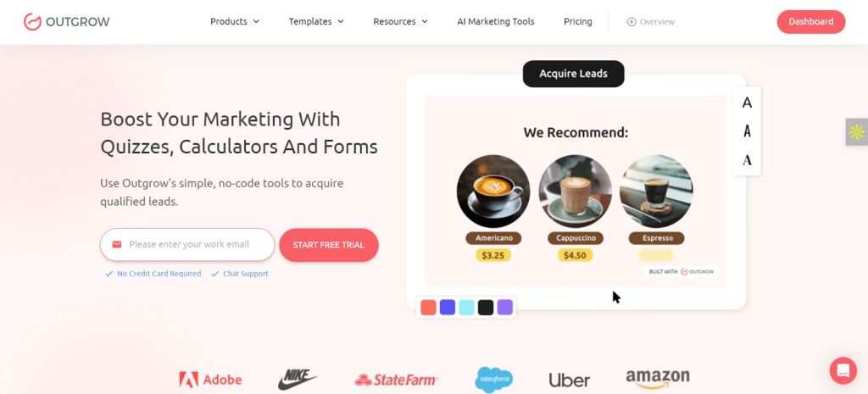Focus the work email input field
Image resolution: width=868 pixels, height=394 pixels.
(x=187, y=245)
